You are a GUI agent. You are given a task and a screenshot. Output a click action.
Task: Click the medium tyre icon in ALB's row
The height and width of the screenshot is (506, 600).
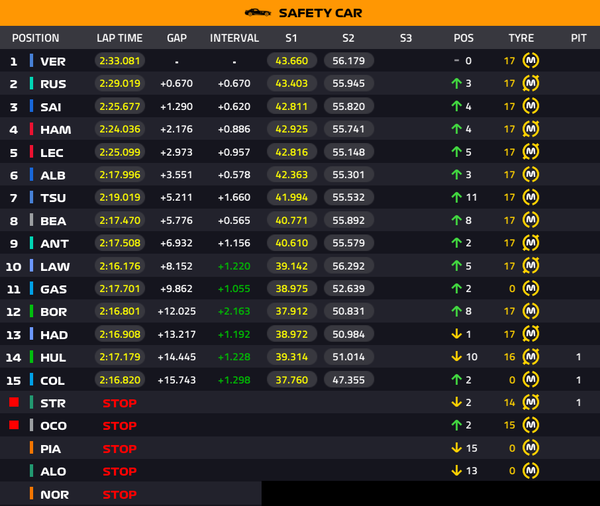531,175
